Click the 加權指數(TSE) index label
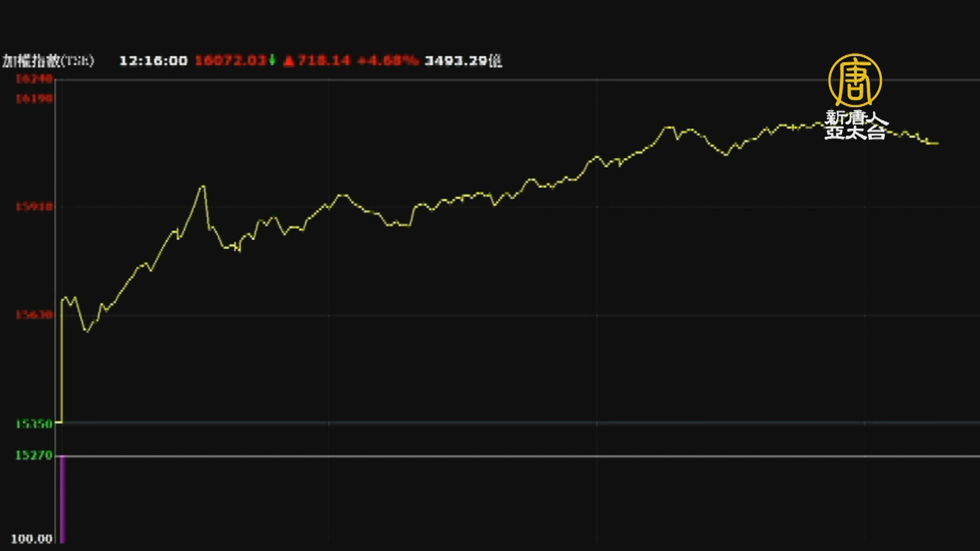The width and height of the screenshot is (980, 551). tap(48, 61)
